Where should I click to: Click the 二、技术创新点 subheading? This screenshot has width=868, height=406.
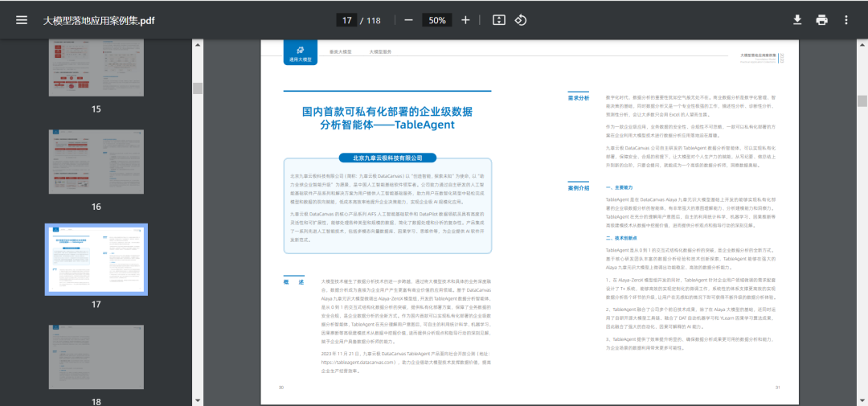[x=621, y=238]
